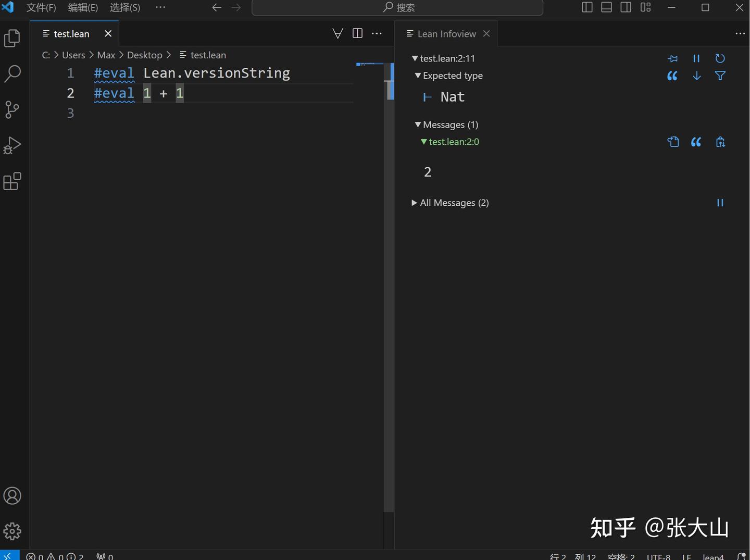Collapse the Messages (1) section
Viewport: 750px width, 560px height.
point(418,125)
